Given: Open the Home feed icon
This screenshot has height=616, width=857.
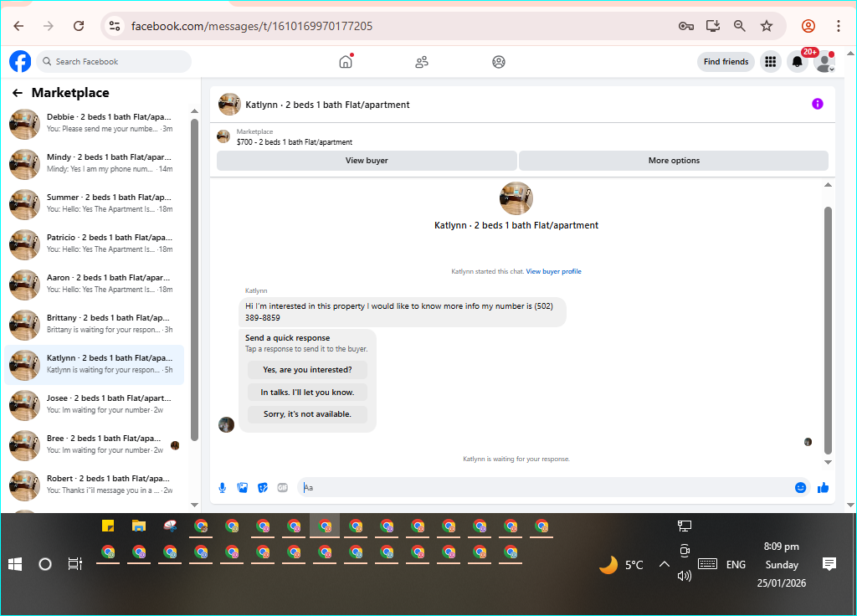Looking at the screenshot, I should coord(346,62).
